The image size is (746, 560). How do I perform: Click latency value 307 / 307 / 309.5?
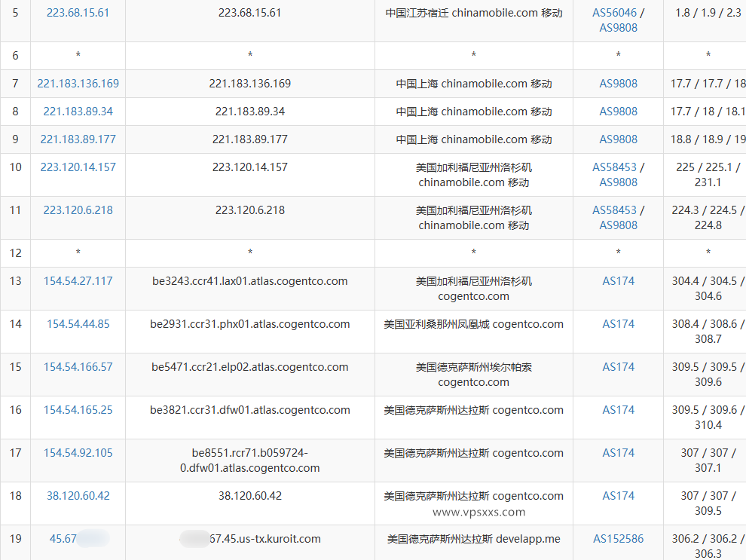click(x=708, y=503)
